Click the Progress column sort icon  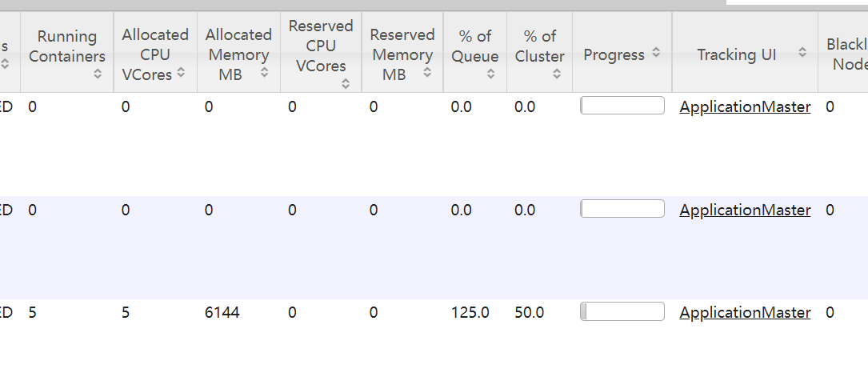(656, 53)
